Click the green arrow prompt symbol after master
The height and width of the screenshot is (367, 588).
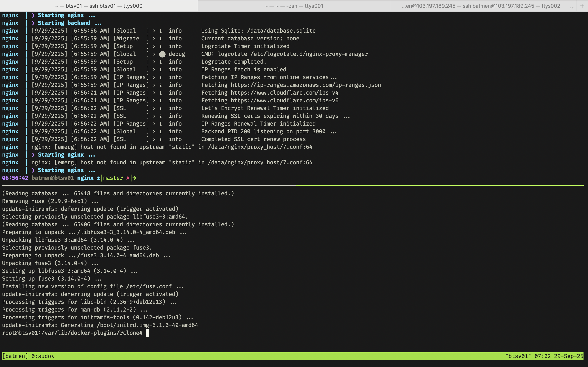134,178
